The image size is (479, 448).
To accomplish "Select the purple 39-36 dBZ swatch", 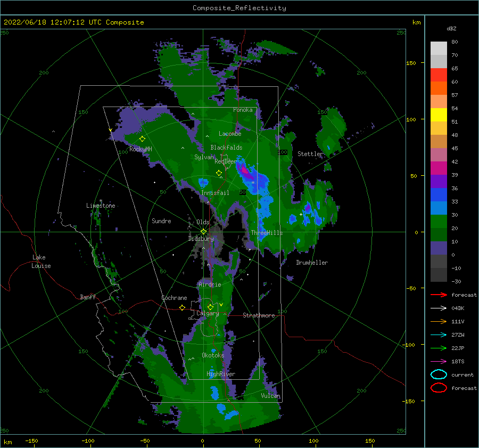I will (x=439, y=181).
